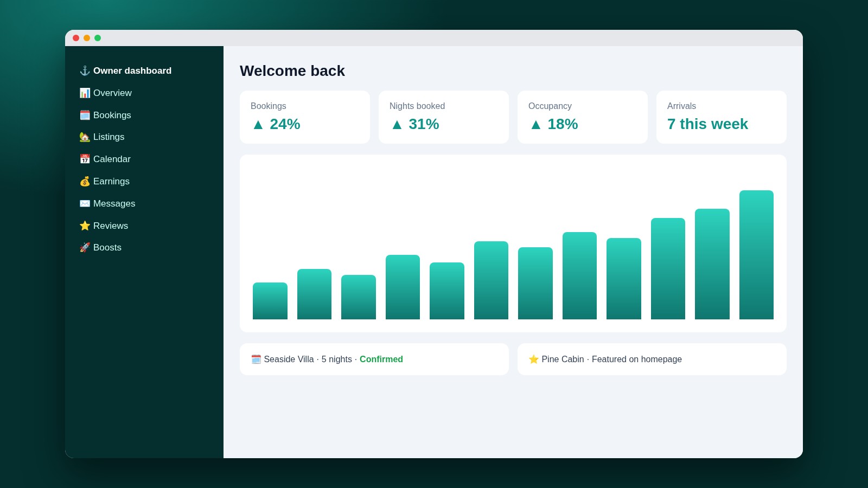The image size is (868, 488).
Task: Click the Bookings calendar pad icon in sidebar
Action: 85,115
